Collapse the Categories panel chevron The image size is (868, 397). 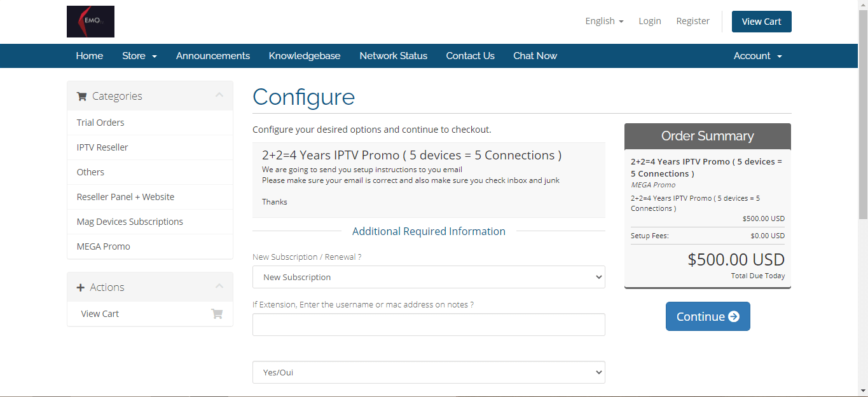219,95
